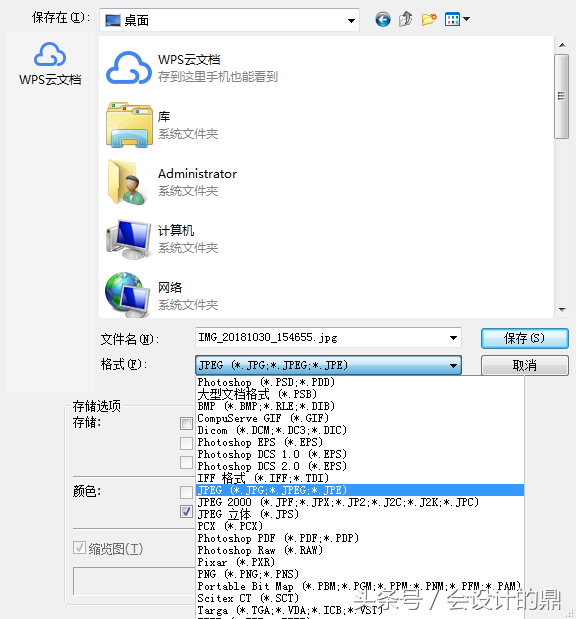The width and height of the screenshot is (576, 619).
Task: Click scroll down arrow of file list
Action: 562,310
